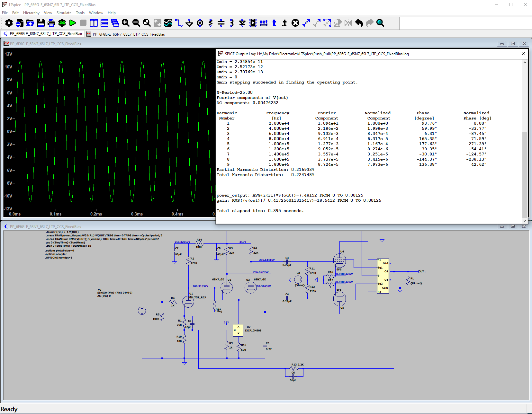This screenshot has width=532, height=414.
Task: Switch to the schematic document tab
Action: pos(43,34)
